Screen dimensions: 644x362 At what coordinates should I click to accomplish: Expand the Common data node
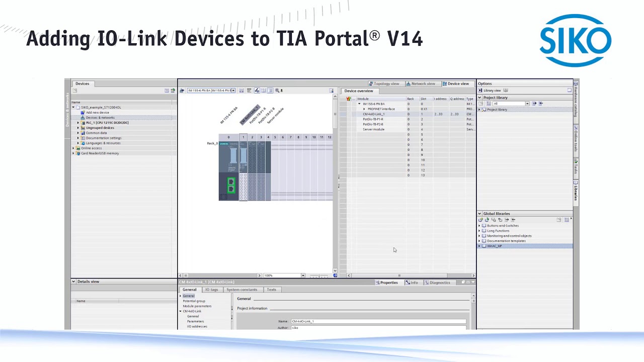(78, 133)
